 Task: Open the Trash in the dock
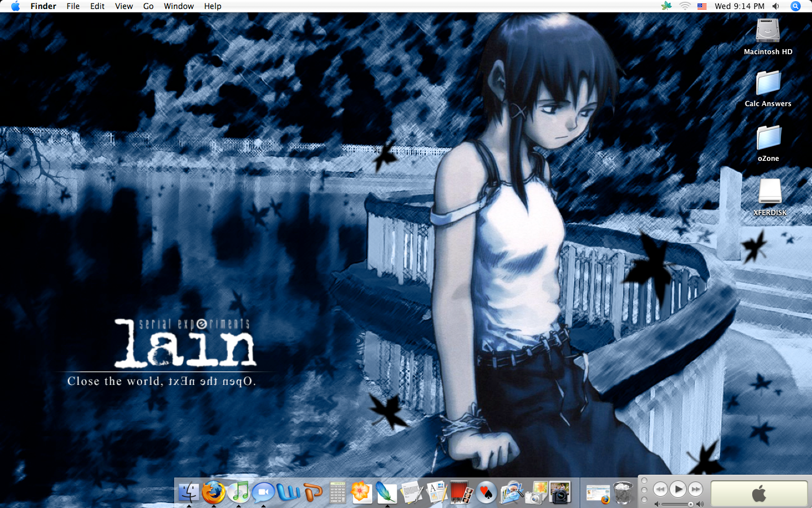pos(623,492)
